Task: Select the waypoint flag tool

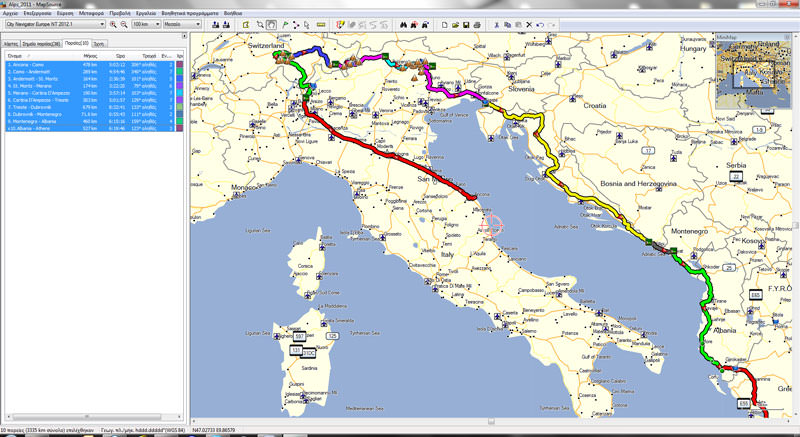Action: click(x=285, y=23)
